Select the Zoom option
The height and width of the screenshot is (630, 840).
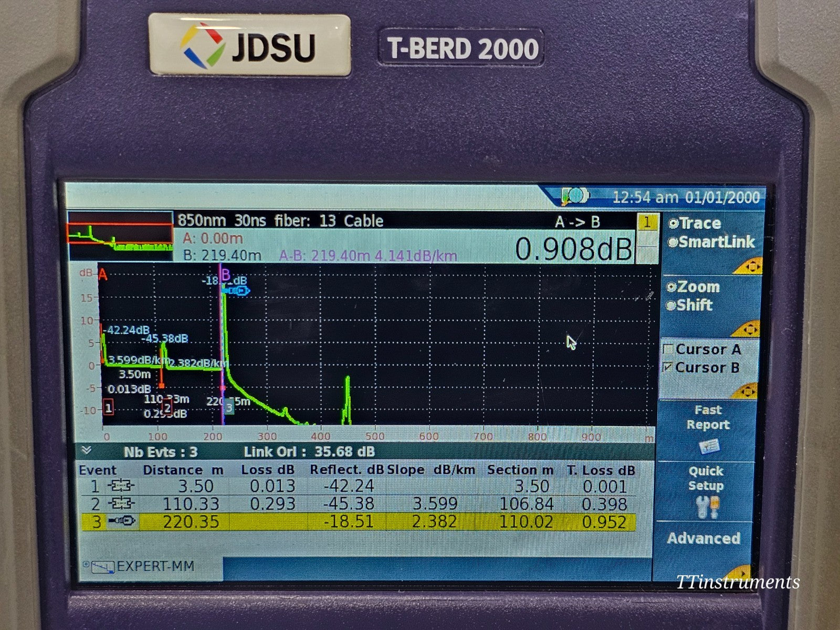tap(696, 287)
